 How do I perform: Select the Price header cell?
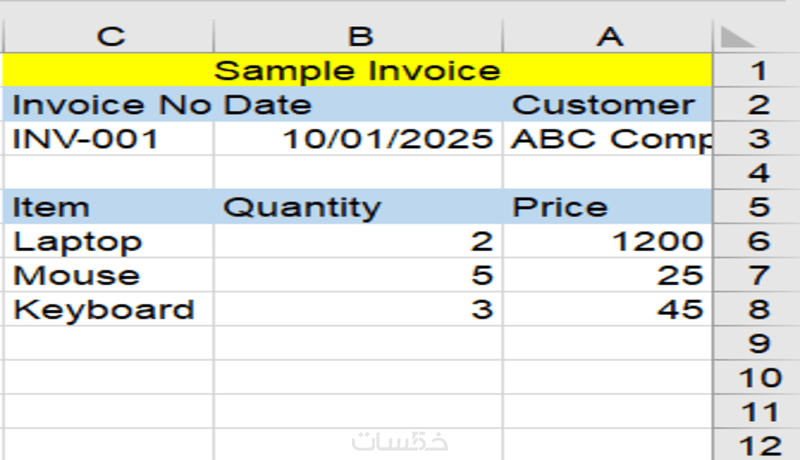pyautogui.click(x=607, y=207)
